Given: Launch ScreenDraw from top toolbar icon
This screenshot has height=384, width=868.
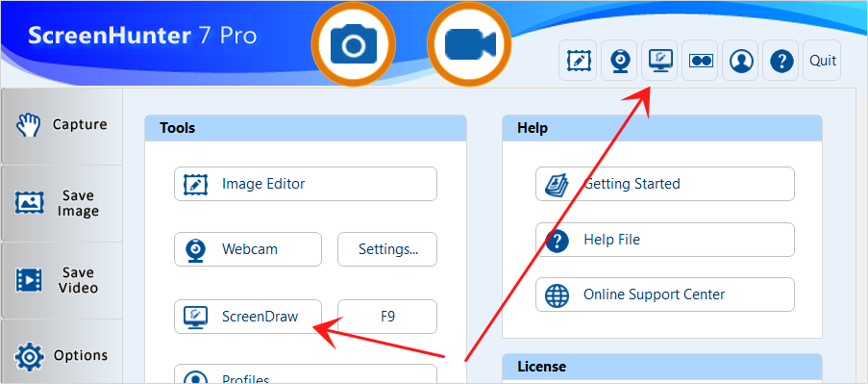Looking at the screenshot, I should 659,61.
